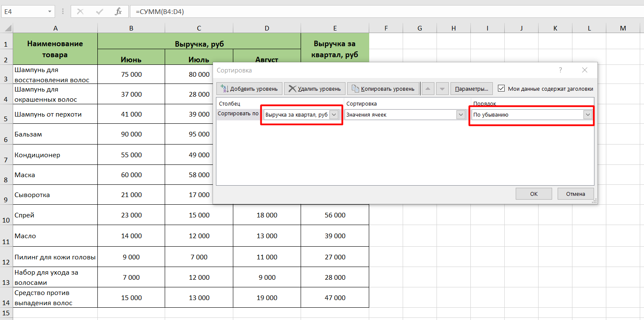Toggle Мои данные содержат заголовки checkbox
This screenshot has height=320, width=644.
502,89
